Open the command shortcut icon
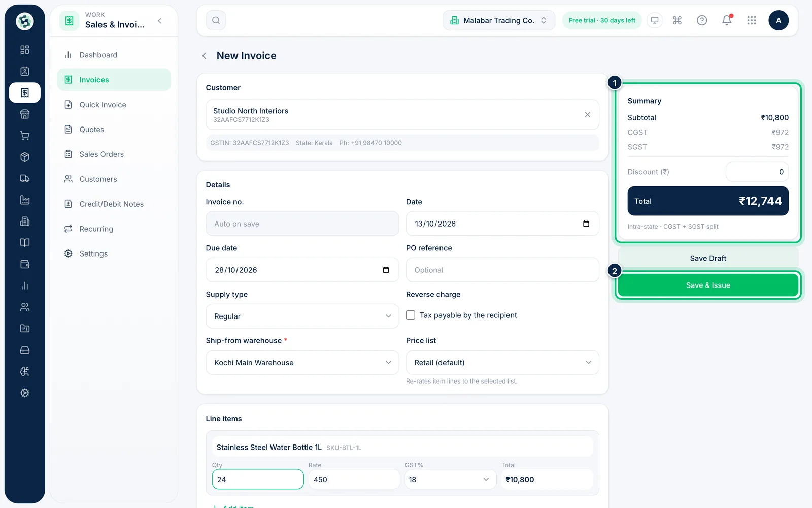Viewport: 812px width, 508px height. click(677, 20)
